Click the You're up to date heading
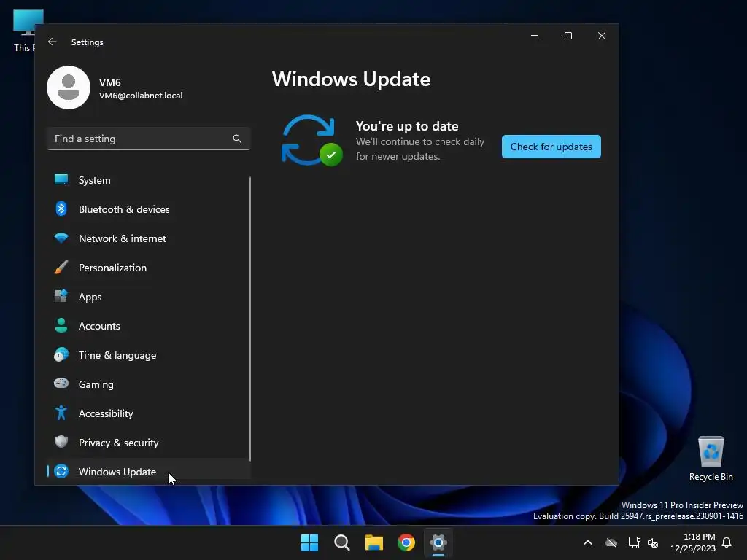 [407, 125]
